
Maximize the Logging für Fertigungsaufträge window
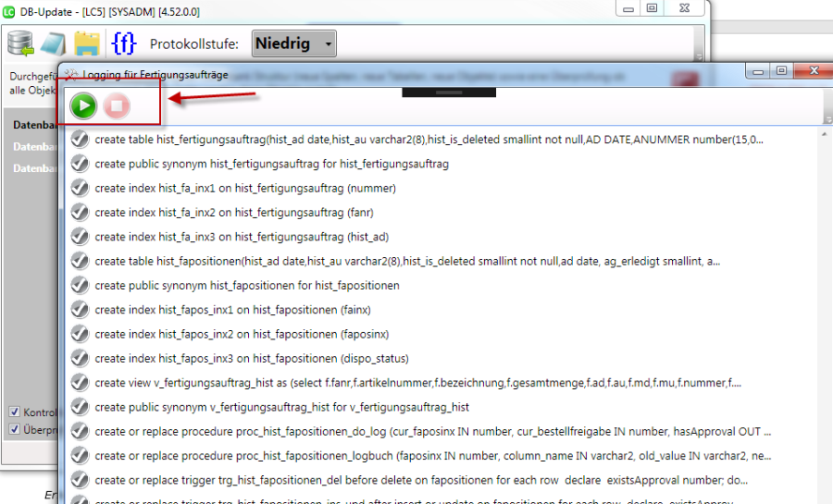pyautogui.click(x=782, y=71)
